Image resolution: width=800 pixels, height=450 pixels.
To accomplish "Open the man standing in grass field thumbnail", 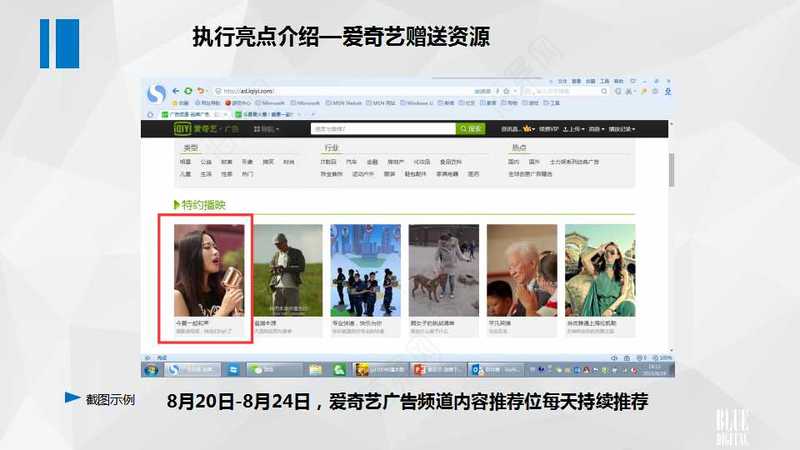I will [x=287, y=270].
